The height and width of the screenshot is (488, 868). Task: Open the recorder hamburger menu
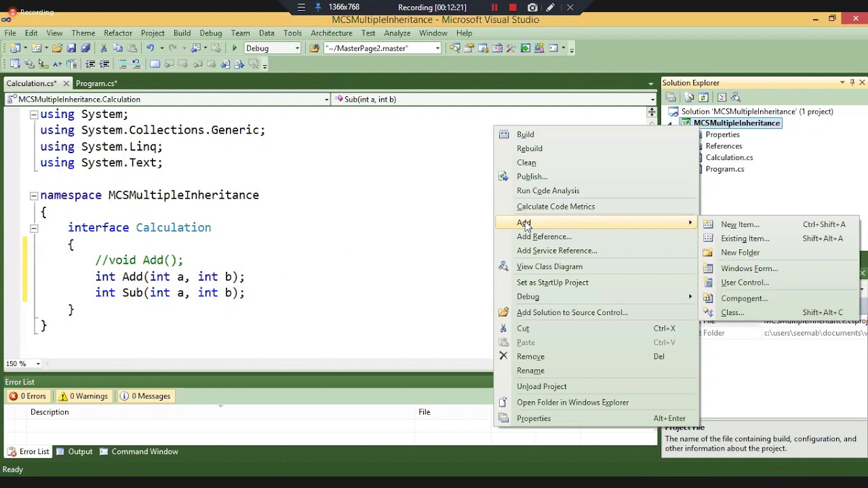point(301,7)
